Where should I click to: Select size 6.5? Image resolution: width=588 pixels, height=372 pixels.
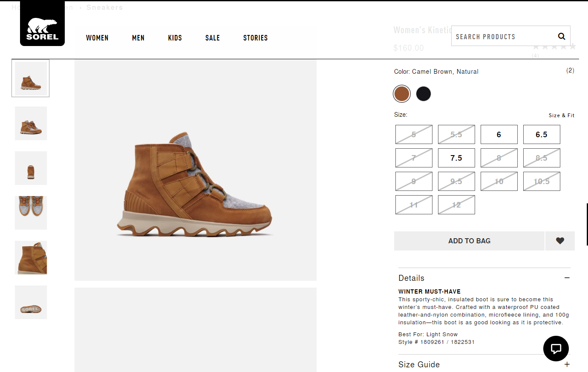[542, 134]
